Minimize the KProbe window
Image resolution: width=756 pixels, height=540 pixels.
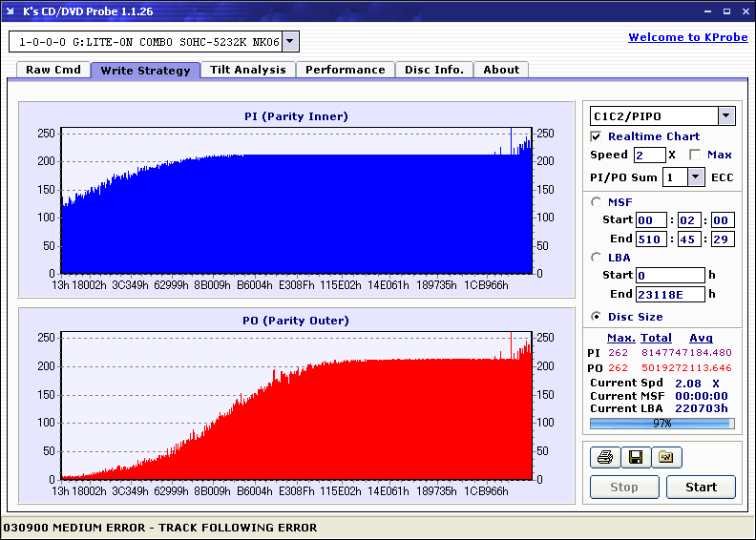(707, 11)
